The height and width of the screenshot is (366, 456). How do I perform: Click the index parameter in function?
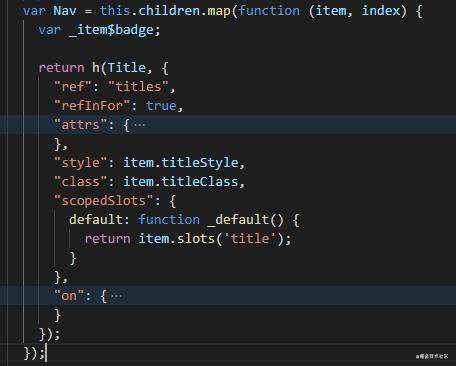[x=381, y=11]
